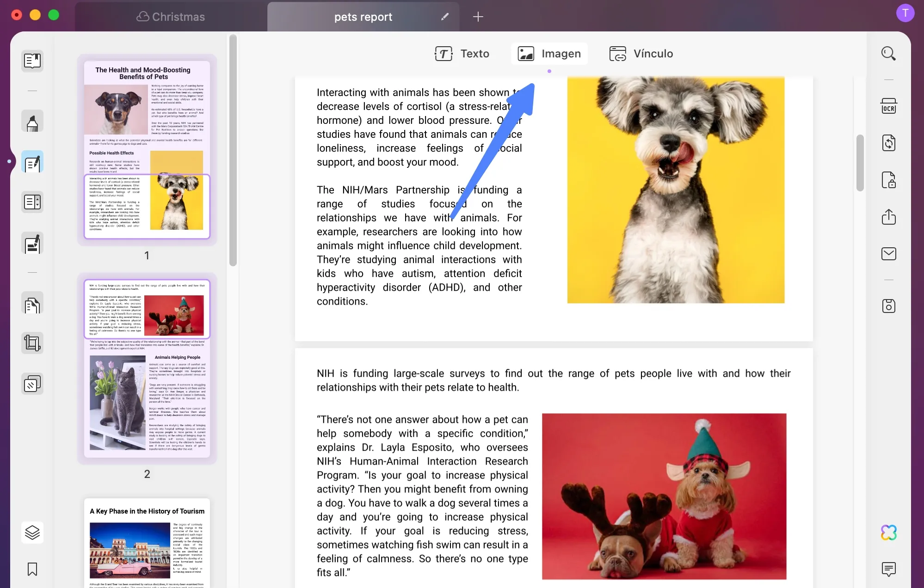Open the form fields tool icon
Image resolution: width=924 pixels, height=588 pixels.
32,202
